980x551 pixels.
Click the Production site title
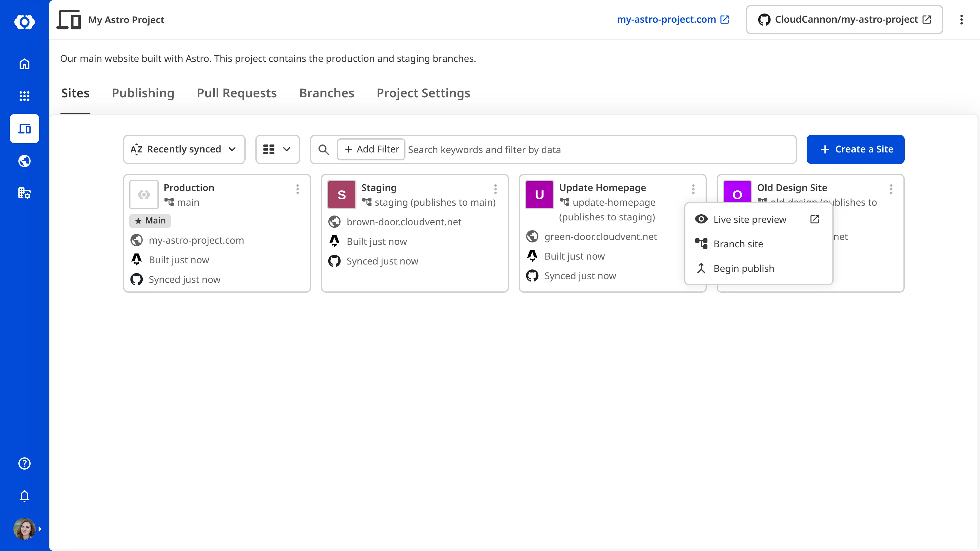coord(189,187)
